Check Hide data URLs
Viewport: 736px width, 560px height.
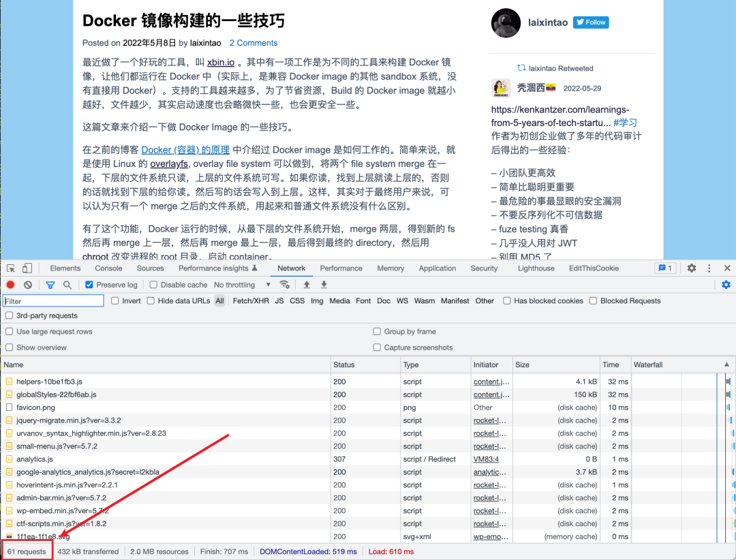151,301
